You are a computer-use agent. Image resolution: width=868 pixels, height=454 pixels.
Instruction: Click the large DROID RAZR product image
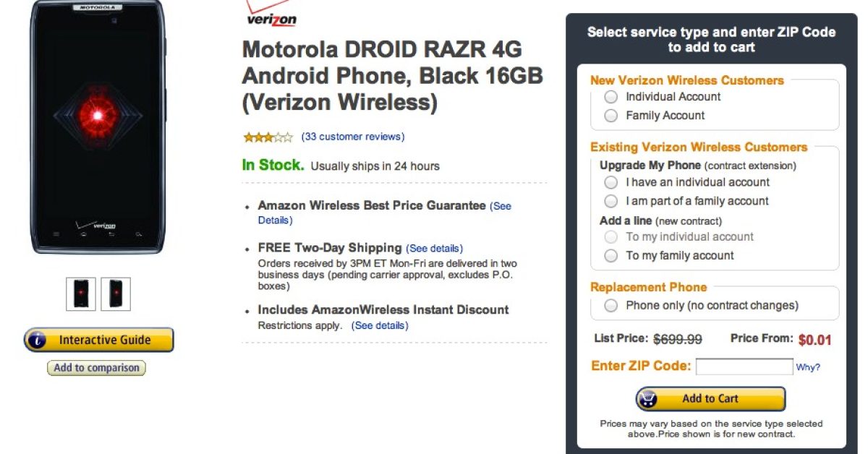(96, 127)
